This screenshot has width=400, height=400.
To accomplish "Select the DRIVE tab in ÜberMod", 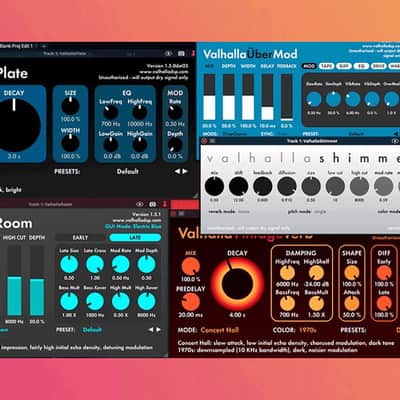I will tap(378, 66).
